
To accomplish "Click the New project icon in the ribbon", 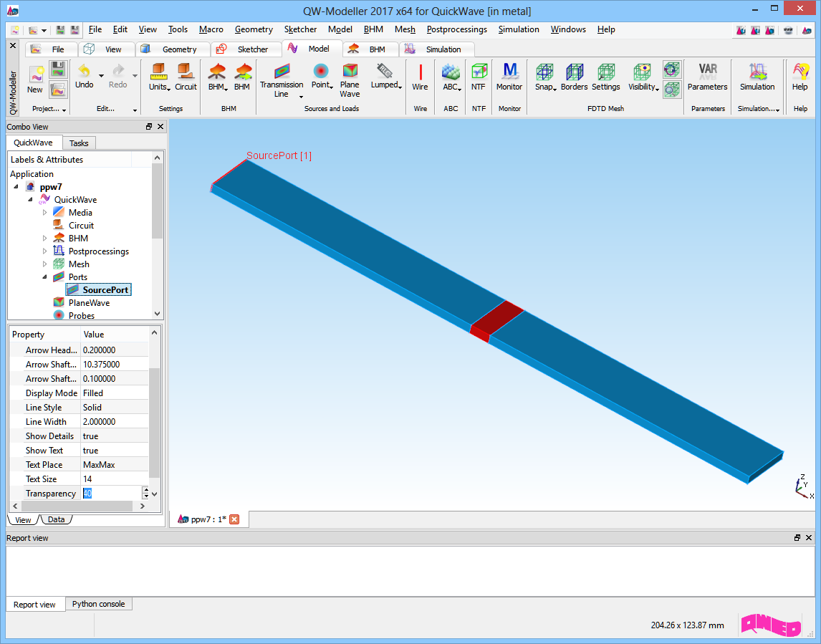I will (36, 75).
